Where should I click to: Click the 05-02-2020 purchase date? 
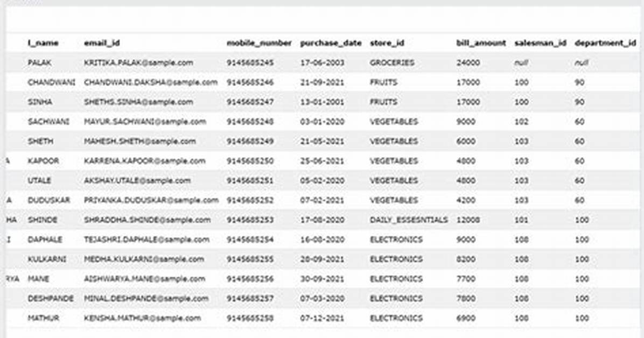point(322,181)
